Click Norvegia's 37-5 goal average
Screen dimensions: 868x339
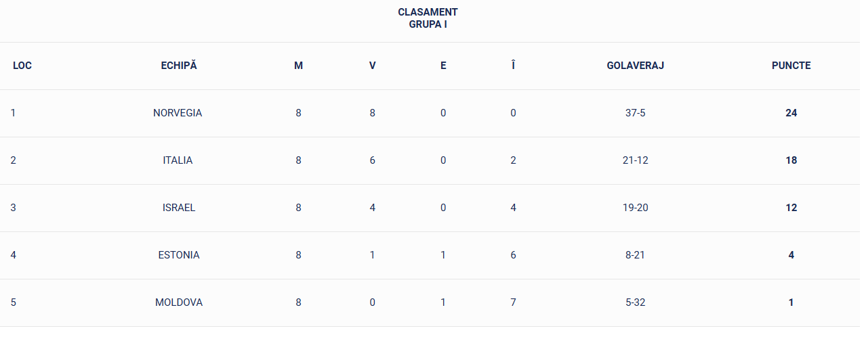635,113
